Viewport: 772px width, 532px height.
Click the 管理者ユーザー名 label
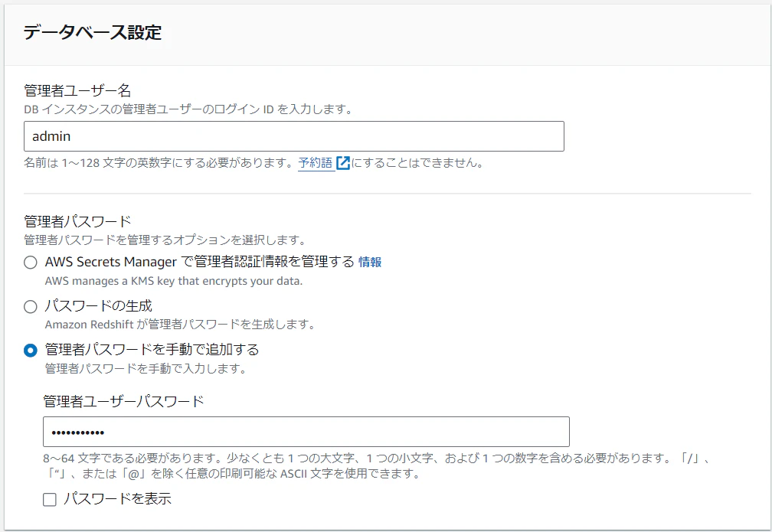(x=77, y=90)
